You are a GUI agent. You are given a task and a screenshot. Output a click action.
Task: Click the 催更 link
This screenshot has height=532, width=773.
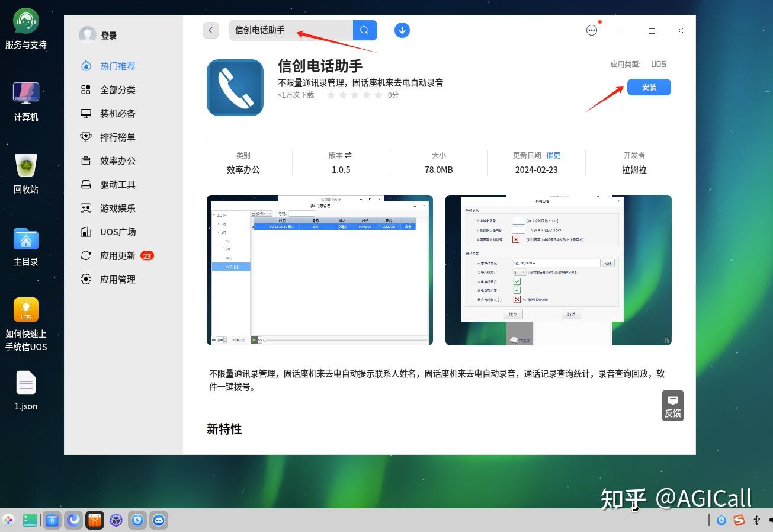tap(553, 155)
